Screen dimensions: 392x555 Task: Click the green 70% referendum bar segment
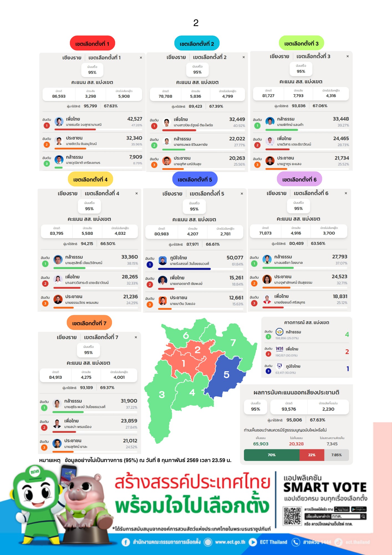pyautogui.click(x=271, y=455)
